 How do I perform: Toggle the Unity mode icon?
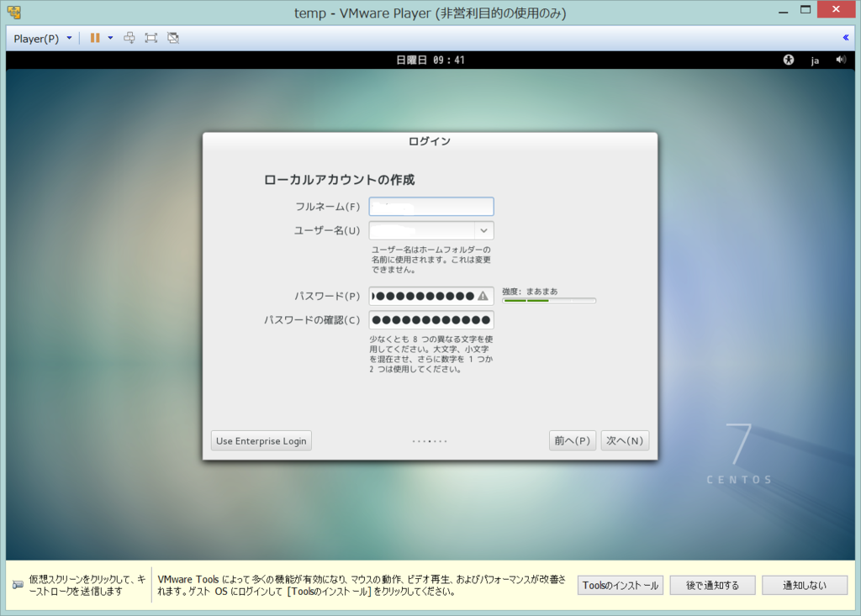(173, 38)
